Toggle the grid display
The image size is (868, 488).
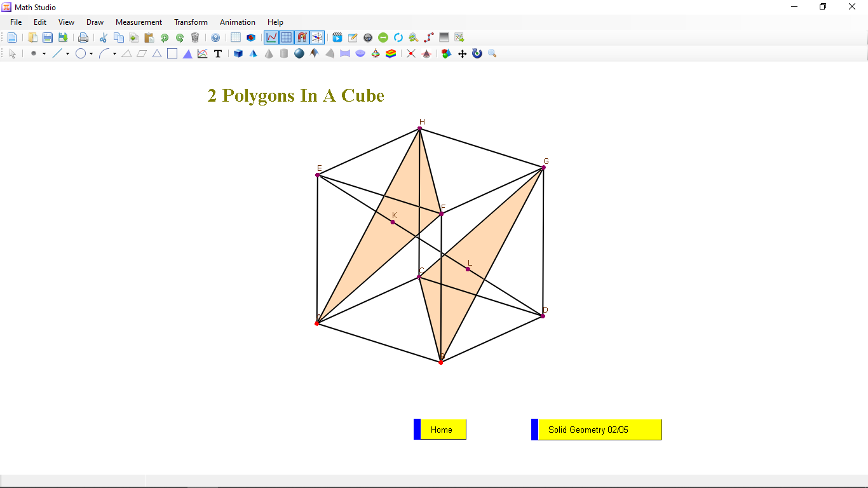pyautogui.click(x=285, y=37)
